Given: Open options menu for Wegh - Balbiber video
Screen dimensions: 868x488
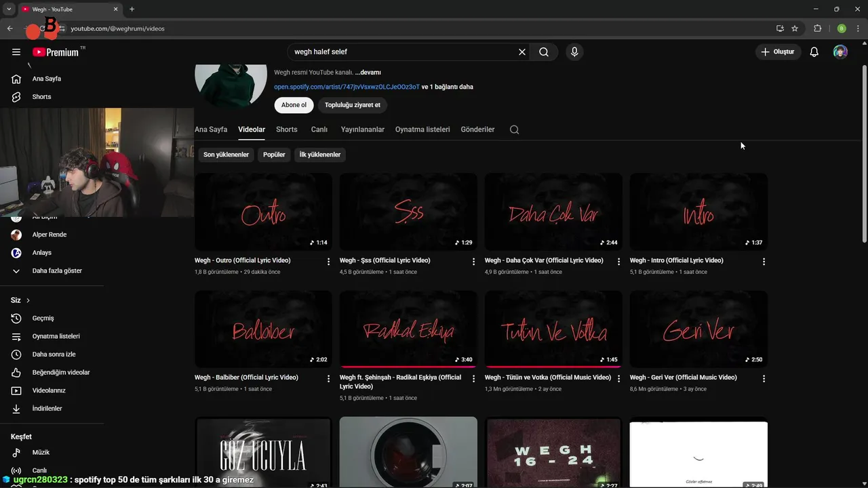Looking at the screenshot, I should [x=329, y=379].
